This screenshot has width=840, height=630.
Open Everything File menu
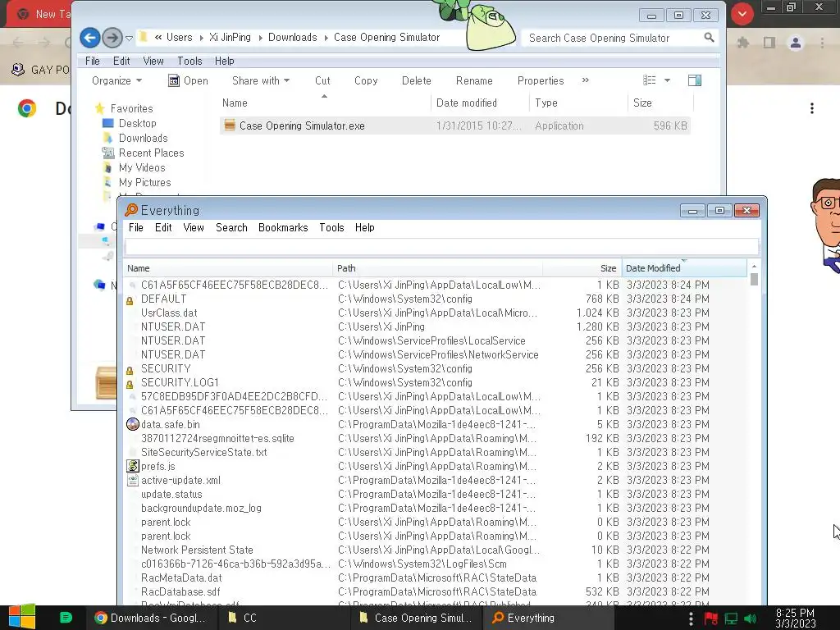pyautogui.click(x=136, y=228)
